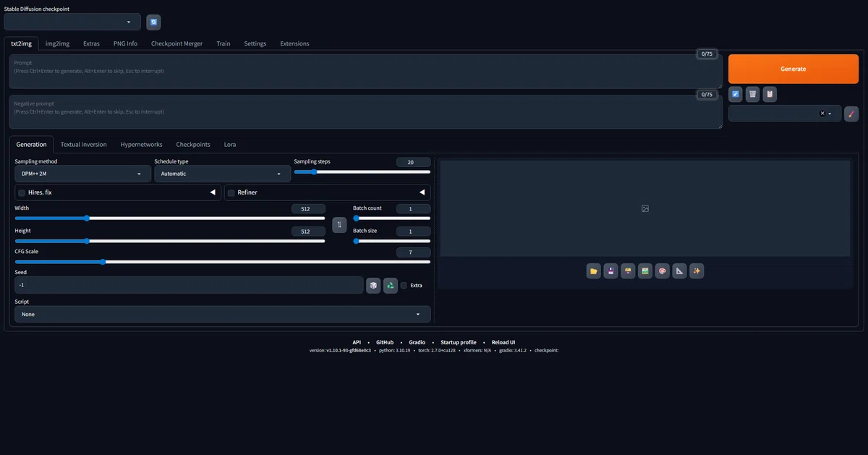868x455 pixels.
Task: Select the txt2img tab
Action: 21,43
